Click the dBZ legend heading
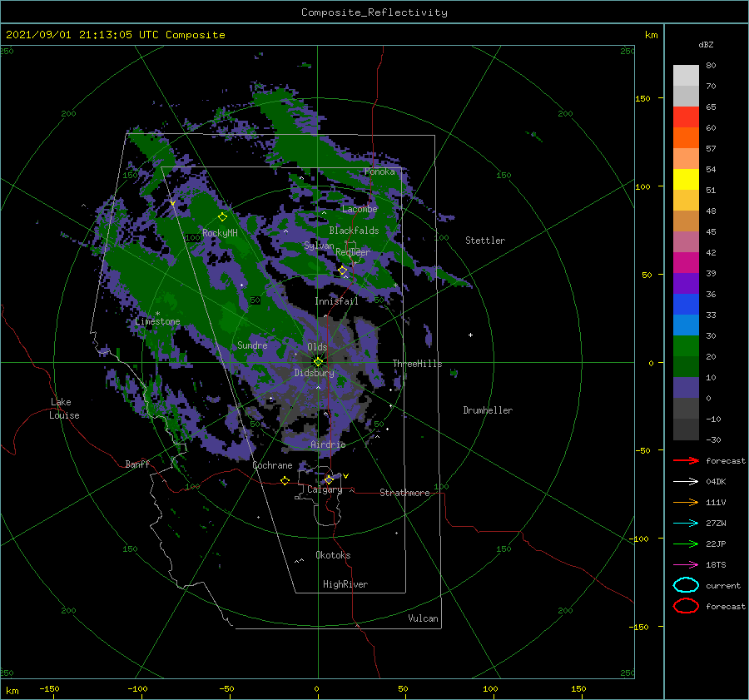The height and width of the screenshot is (700, 749). 706,44
